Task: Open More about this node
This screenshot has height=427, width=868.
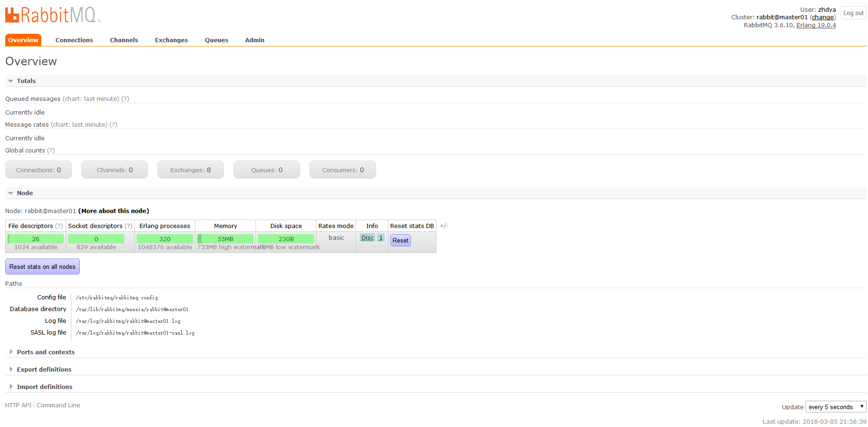Action: point(114,211)
